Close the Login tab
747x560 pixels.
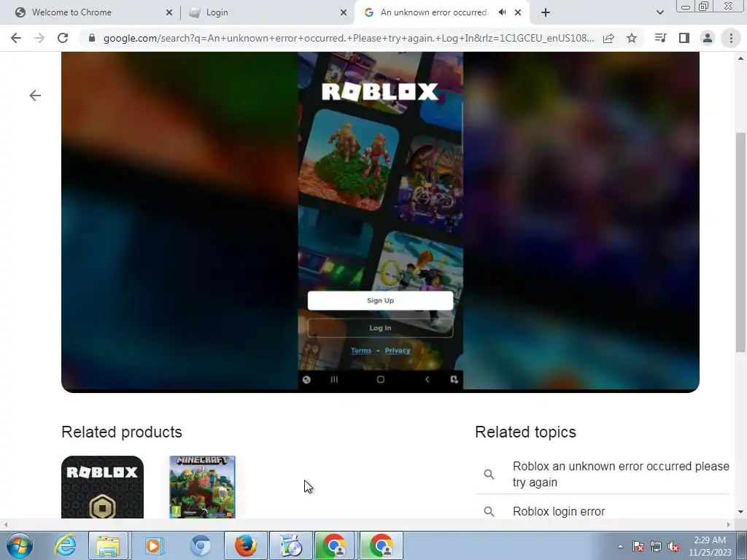point(344,12)
